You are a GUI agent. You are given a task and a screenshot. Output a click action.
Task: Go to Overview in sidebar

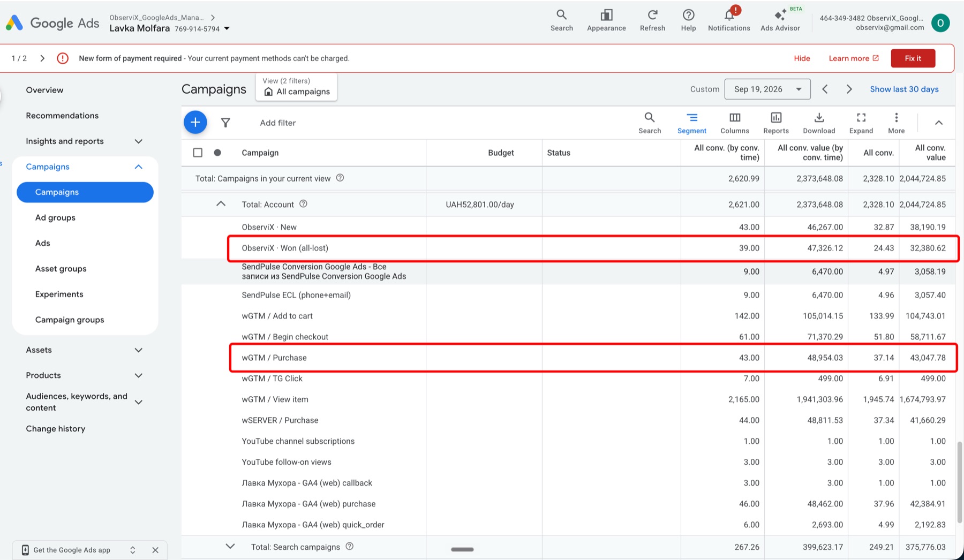pos(44,90)
